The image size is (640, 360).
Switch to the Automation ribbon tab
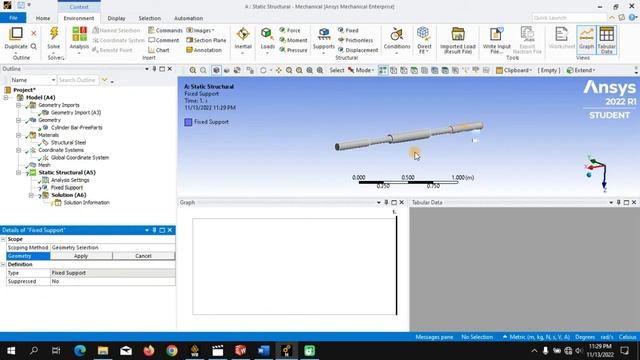tap(188, 18)
